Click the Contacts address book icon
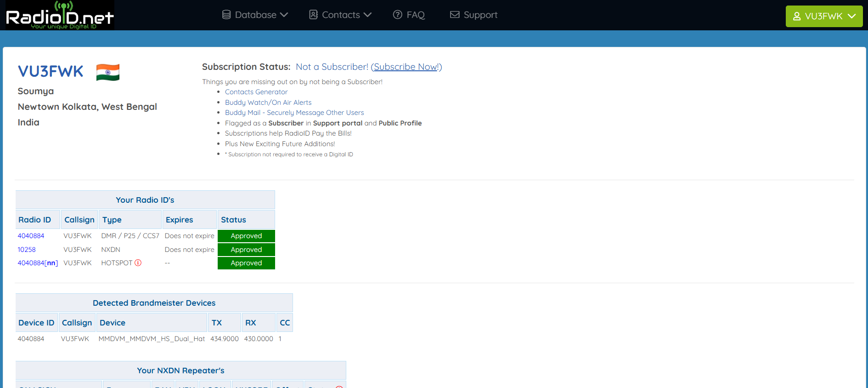Screen dimensions: 868x388 click(314, 15)
